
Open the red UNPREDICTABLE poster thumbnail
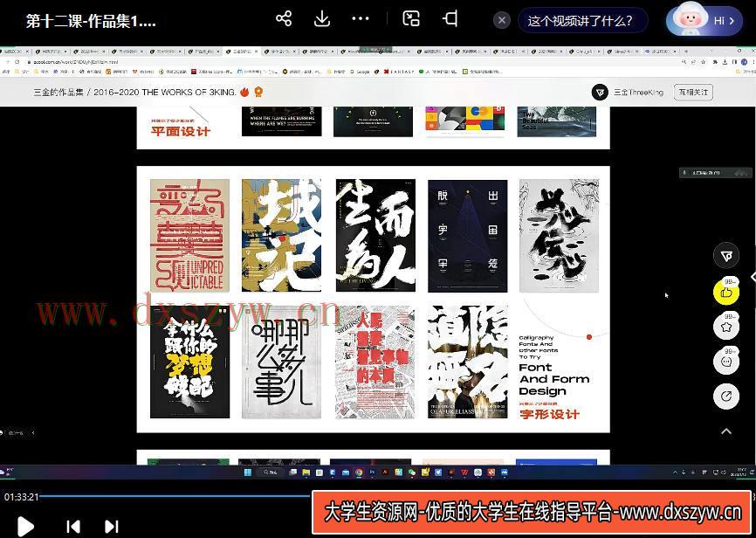pyautogui.click(x=190, y=236)
